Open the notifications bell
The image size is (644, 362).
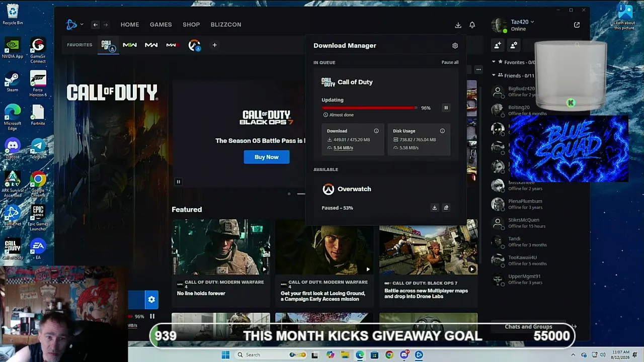[472, 25]
